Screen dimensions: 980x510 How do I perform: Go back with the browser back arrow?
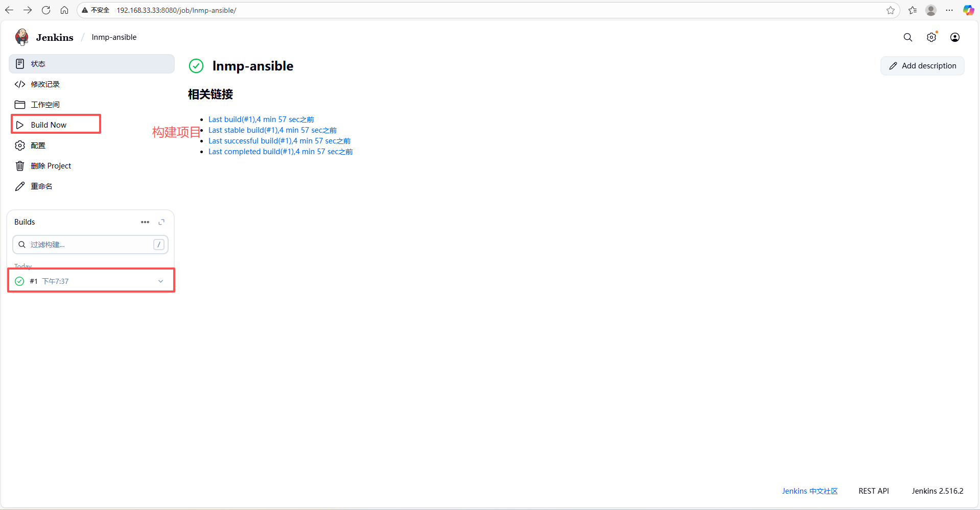(9, 10)
